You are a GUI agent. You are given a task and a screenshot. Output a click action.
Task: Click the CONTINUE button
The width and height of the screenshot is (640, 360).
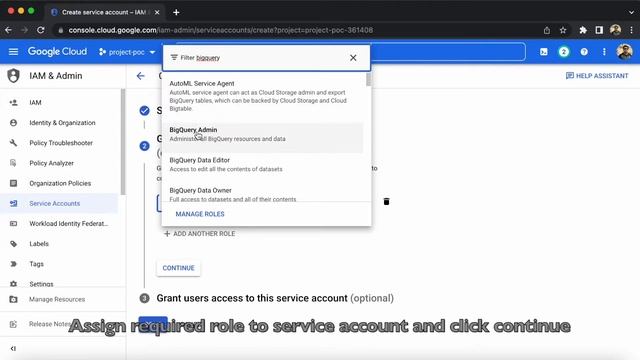click(178, 268)
